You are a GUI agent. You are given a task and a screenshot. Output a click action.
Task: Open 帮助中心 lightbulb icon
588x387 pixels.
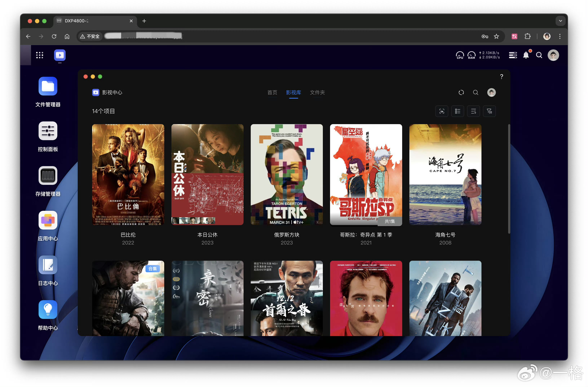[x=48, y=310]
